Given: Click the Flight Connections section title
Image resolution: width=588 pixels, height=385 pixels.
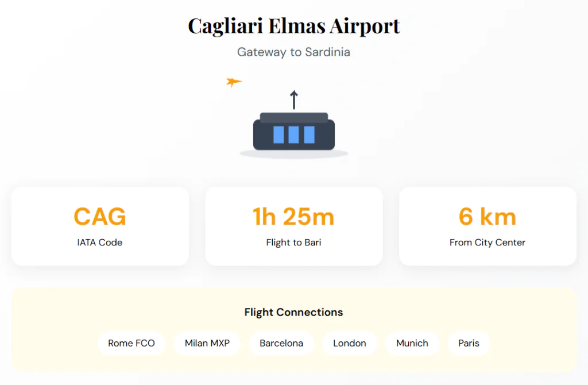Looking at the screenshot, I should click(x=294, y=313).
